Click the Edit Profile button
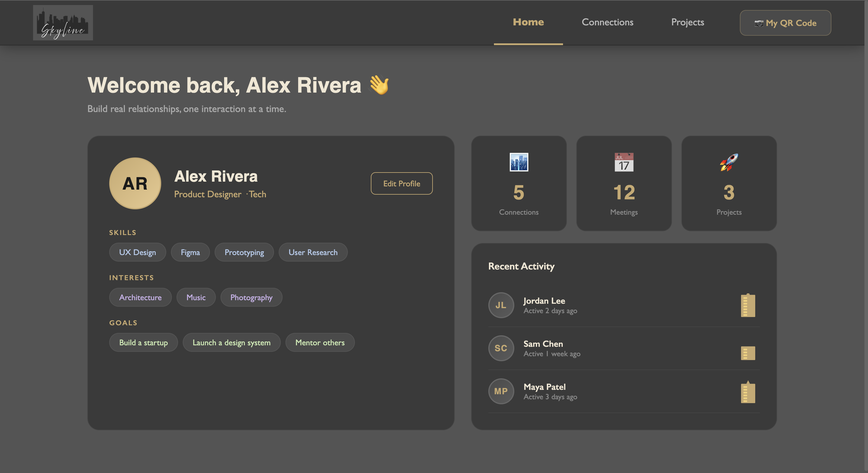Screen dimensions: 868x473 pyautogui.click(x=401, y=183)
